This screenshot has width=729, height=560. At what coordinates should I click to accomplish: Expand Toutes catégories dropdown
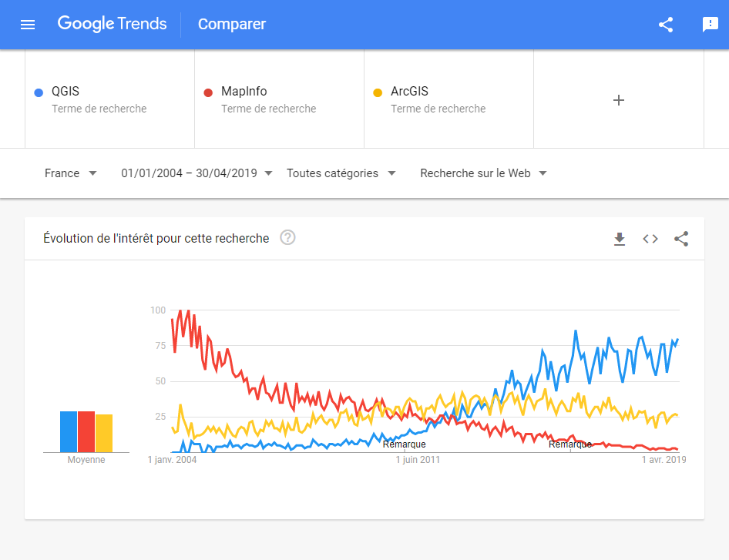(x=341, y=173)
